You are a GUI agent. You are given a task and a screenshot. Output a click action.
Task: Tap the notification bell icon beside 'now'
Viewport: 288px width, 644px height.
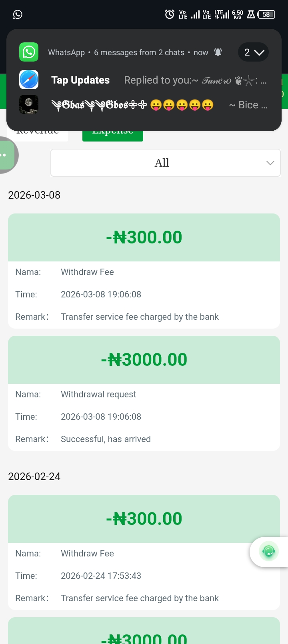click(218, 52)
